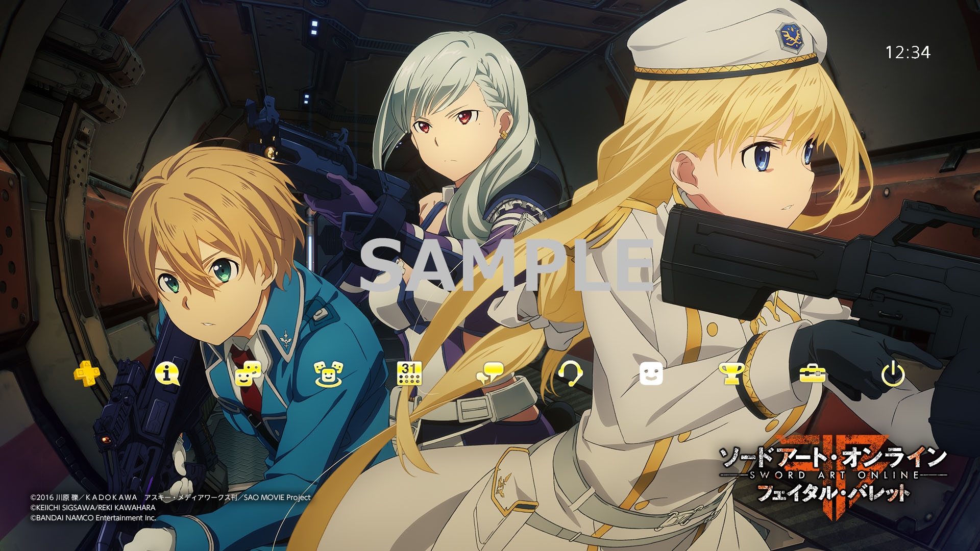Image resolution: width=980 pixels, height=551 pixels.
Task: Open the Friends icon
Action: pyautogui.click(x=248, y=374)
